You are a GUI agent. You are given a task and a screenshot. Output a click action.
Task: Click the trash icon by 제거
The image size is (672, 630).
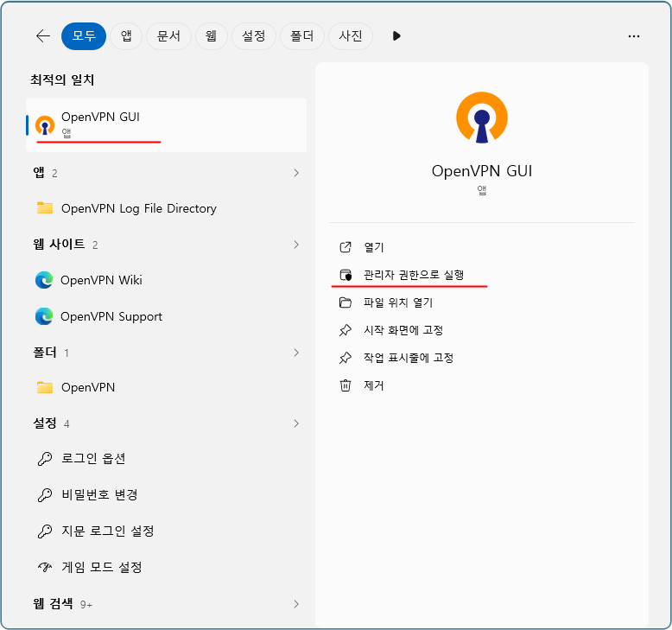(346, 385)
